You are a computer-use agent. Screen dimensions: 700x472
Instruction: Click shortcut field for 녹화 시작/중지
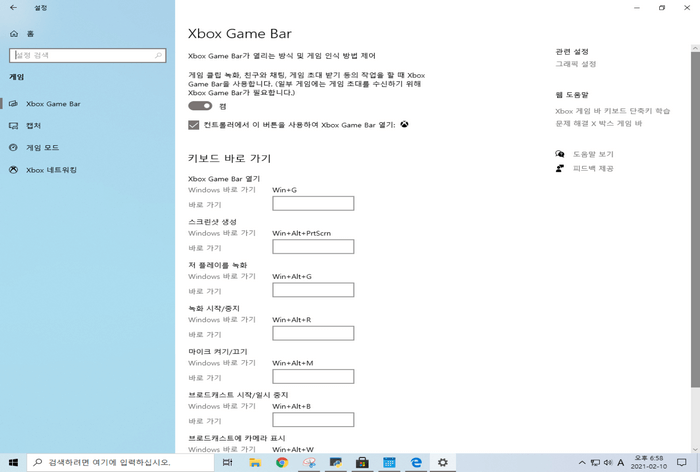click(x=313, y=333)
